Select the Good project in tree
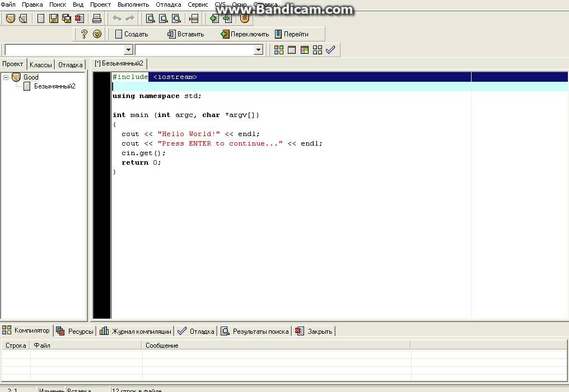This screenshot has height=392, width=569. (x=31, y=77)
